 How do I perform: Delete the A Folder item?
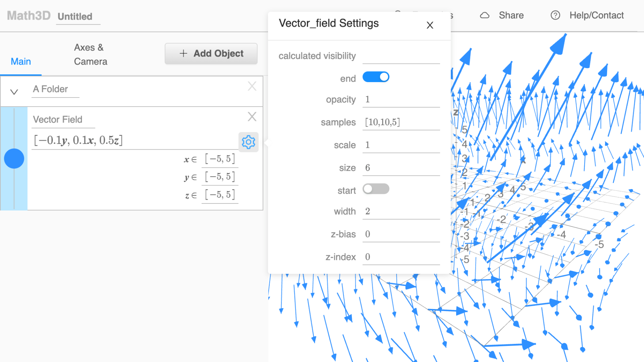click(252, 86)
